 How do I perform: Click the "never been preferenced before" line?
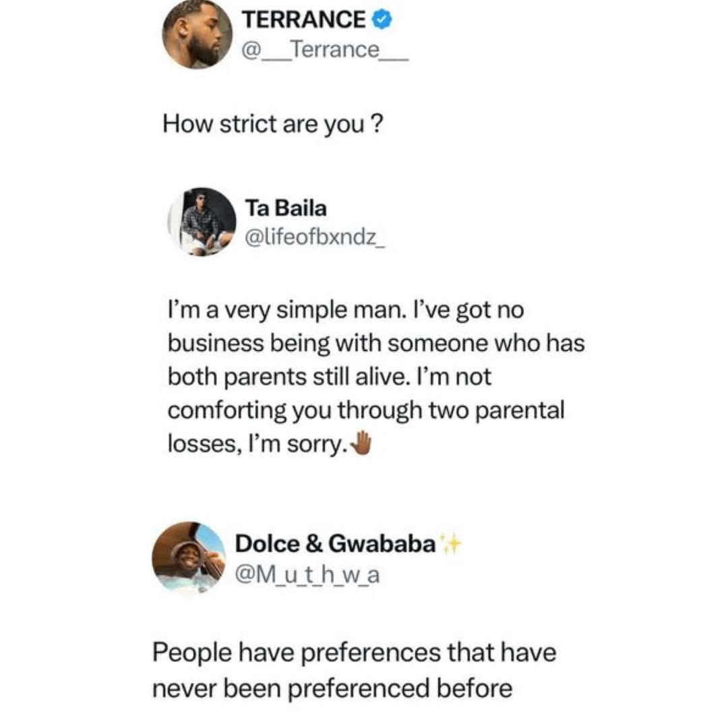tap(332, 688)
